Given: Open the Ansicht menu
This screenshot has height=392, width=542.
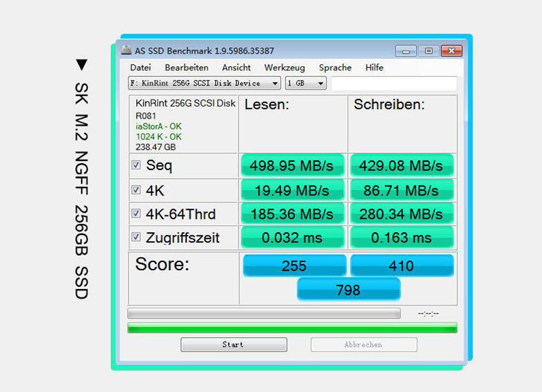Looking at the screenshot, I should (x=236, y=68).
